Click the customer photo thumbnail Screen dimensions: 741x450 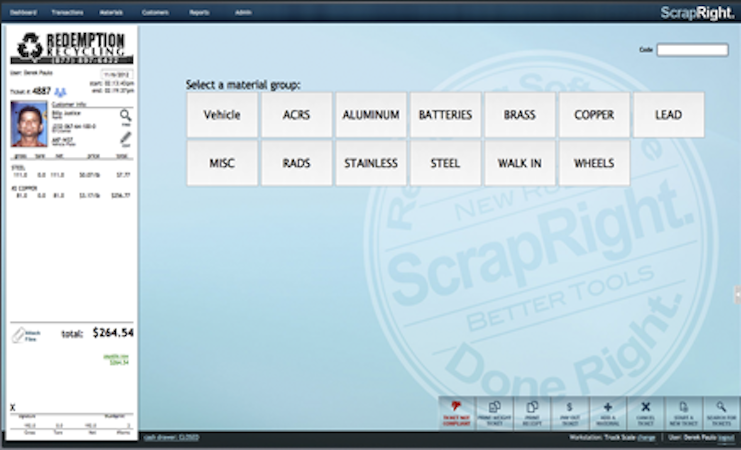coord(29,124)
